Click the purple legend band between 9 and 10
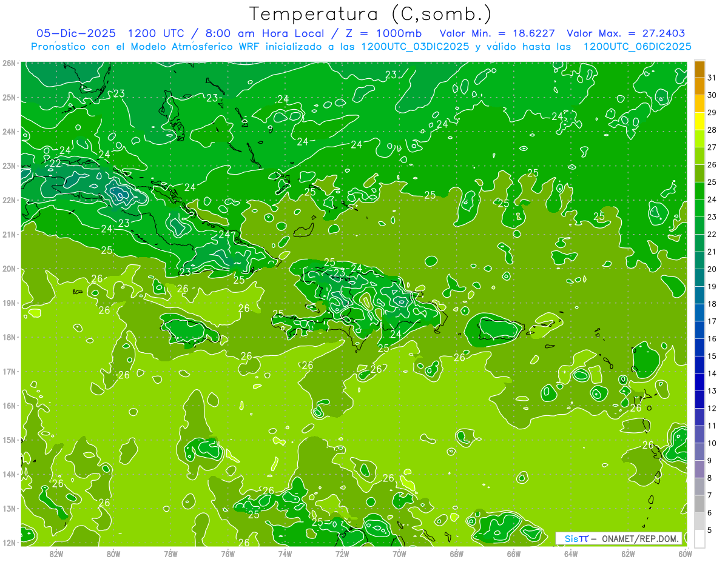 (699, 452)
